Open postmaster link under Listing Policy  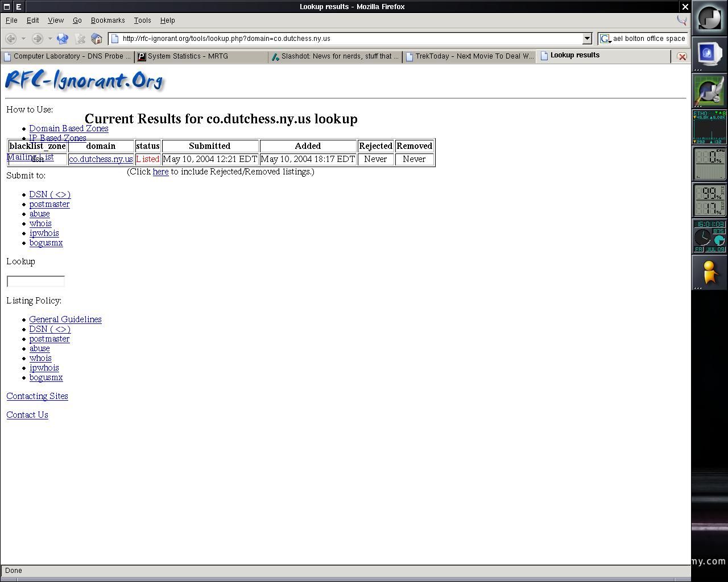point(49,339)
